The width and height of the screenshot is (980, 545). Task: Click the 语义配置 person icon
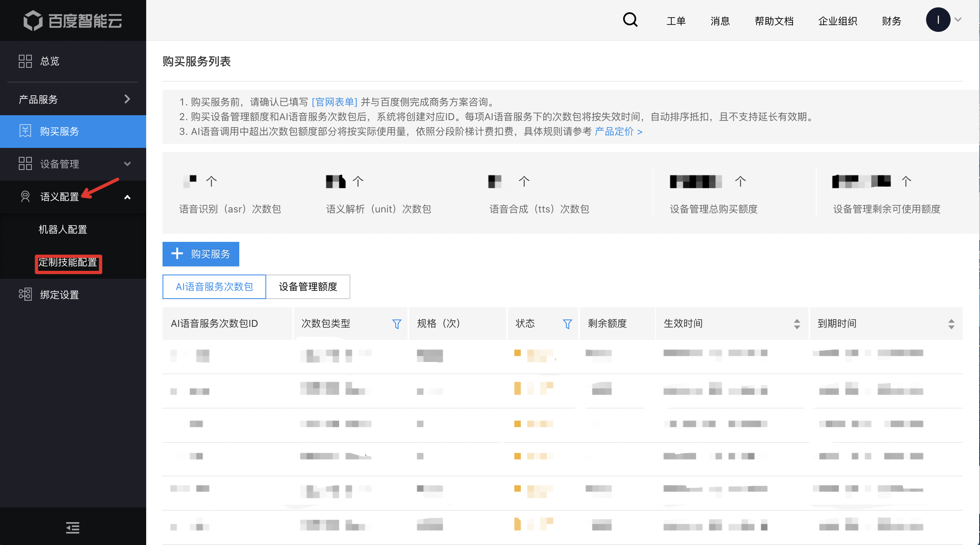point(25,197)
